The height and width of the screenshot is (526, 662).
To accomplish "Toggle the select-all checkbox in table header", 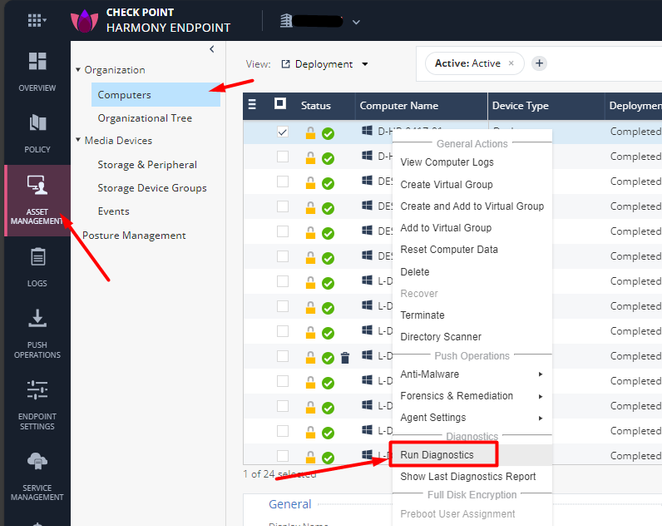I will [x=281, y=104].
